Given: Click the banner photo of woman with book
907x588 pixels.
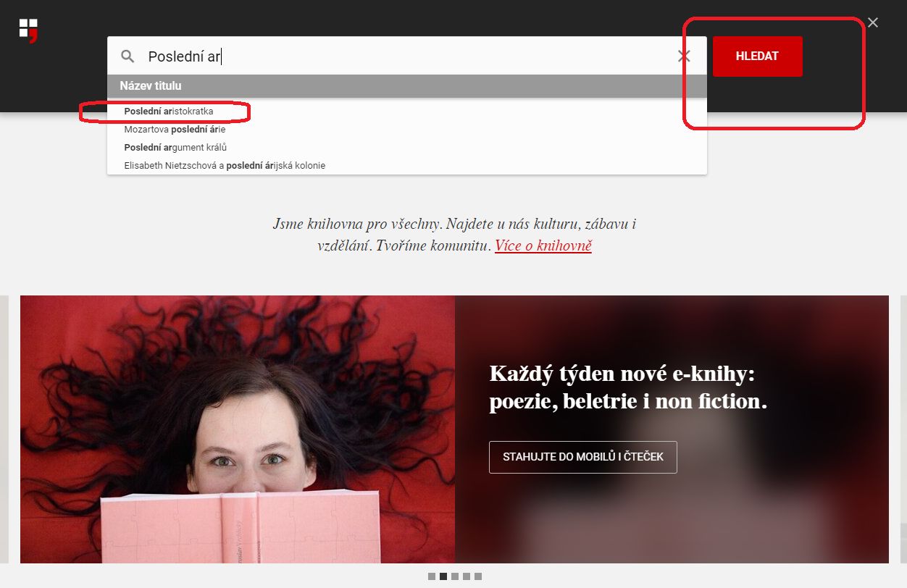Looking at the screenshot, I should [x=238, y=429].
